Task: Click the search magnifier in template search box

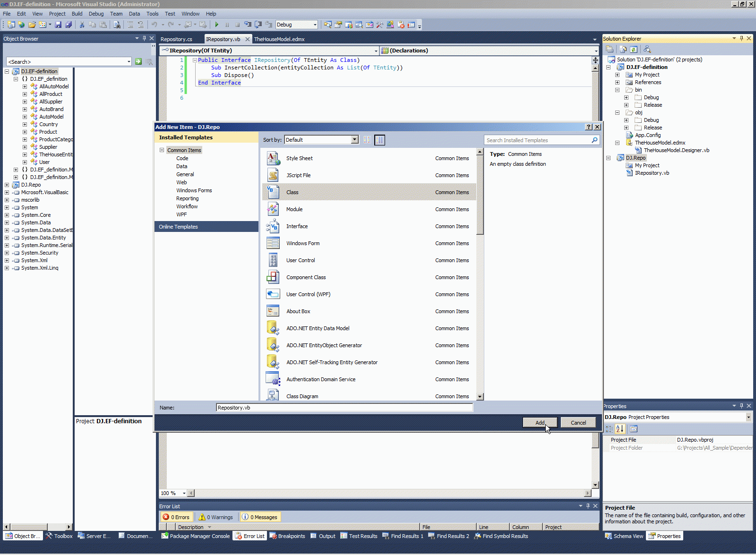Action: pos(594,140)
